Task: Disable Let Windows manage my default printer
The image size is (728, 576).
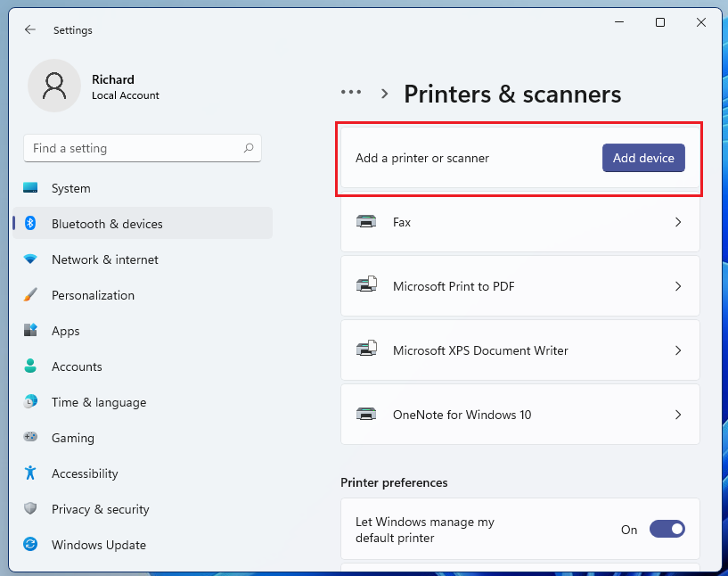Action: tap(667, 529)
